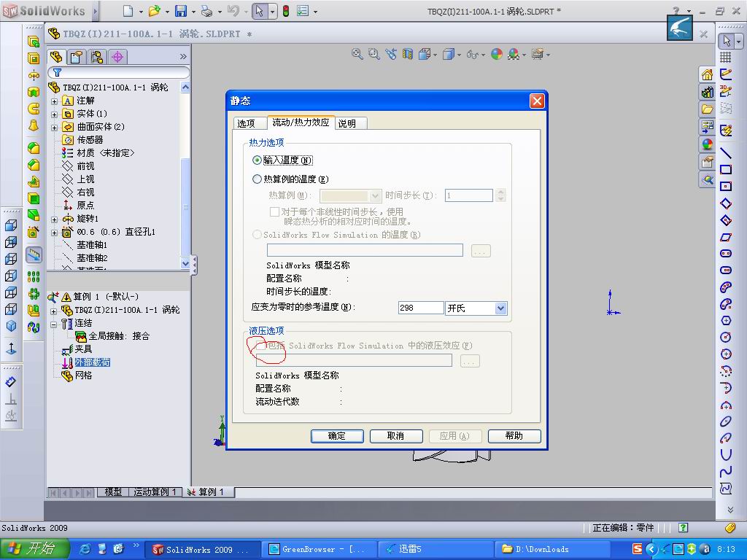Click the Straight Slot sketch tool
This screenshot has width=747, height=560.
tap(726, 253)
